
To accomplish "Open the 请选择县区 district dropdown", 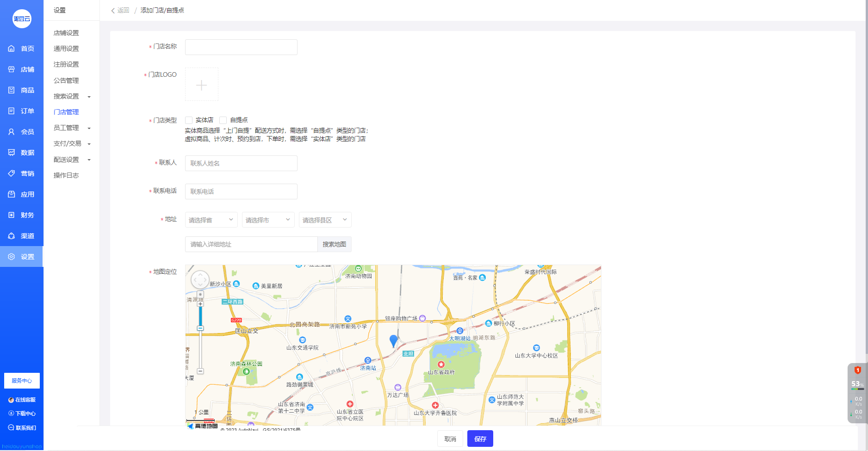I will [325, 220].
